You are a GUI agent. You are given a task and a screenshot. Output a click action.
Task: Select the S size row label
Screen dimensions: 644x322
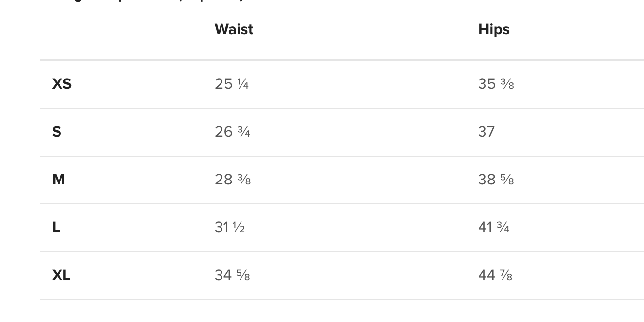tap(57, 132)
